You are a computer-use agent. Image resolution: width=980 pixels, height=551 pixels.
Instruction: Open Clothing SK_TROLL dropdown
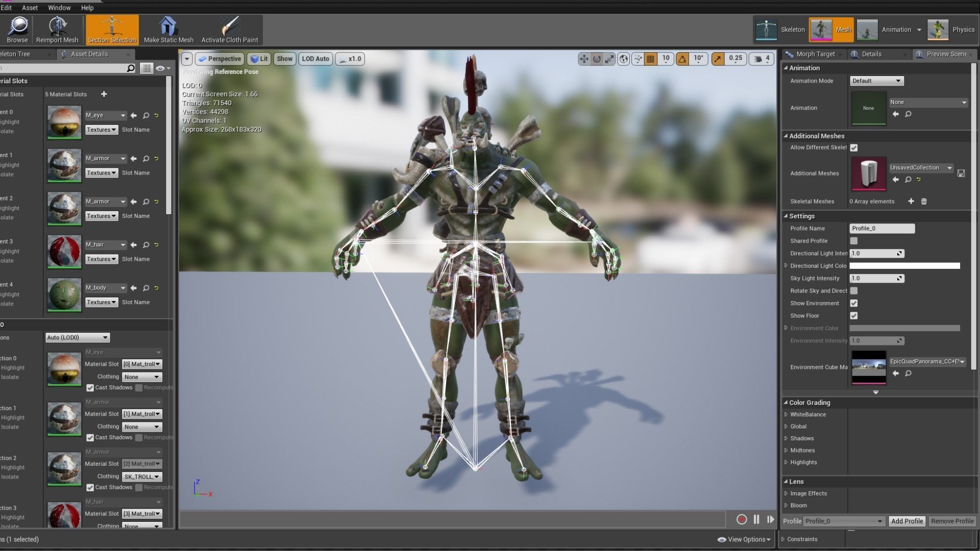(142, 477)
